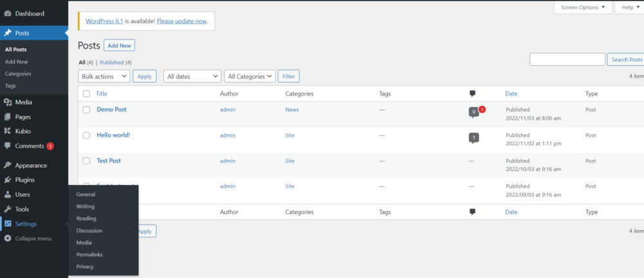Viewport: 644px width, 278px height.
Task: Click into the Search Posts field
Action: 567,59
